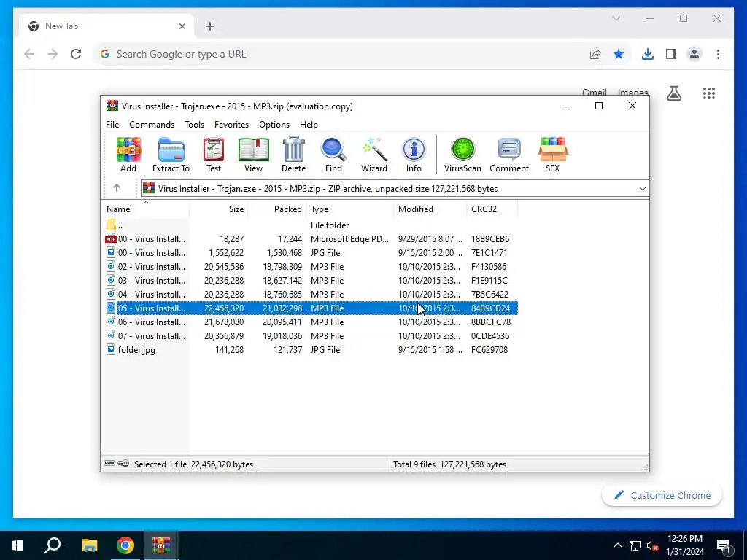Show archive Info
747x560 pixels.
point(414,155)
